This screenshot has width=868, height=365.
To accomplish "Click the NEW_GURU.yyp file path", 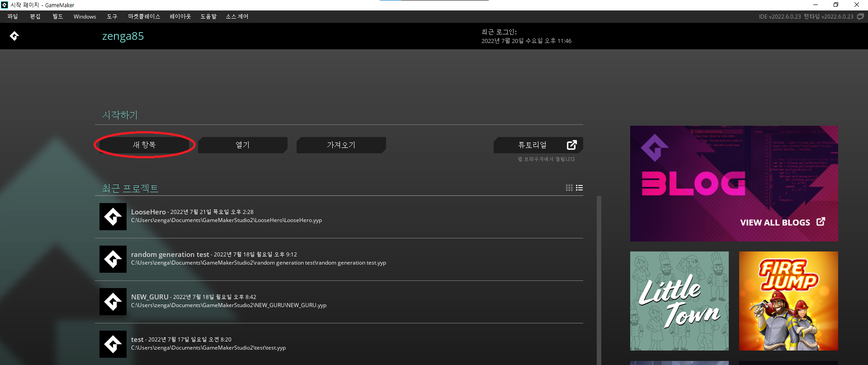I will coord(229,305).
